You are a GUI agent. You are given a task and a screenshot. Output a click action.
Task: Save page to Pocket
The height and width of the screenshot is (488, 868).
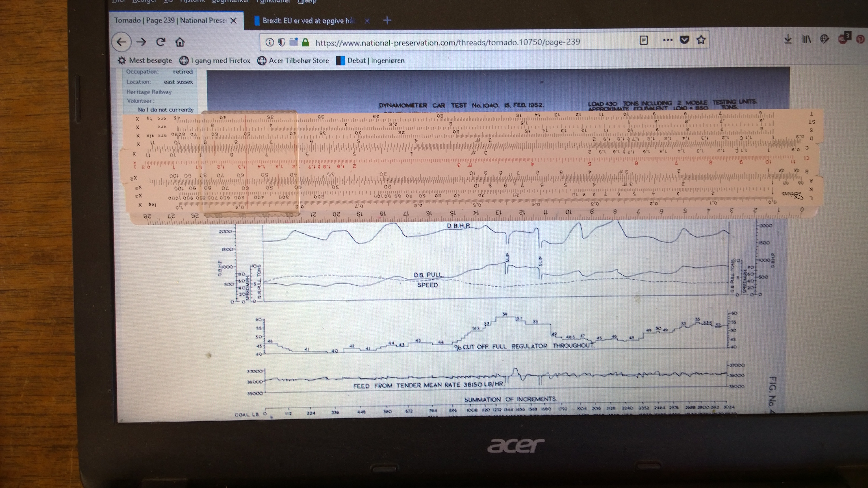tap(684, 40)
